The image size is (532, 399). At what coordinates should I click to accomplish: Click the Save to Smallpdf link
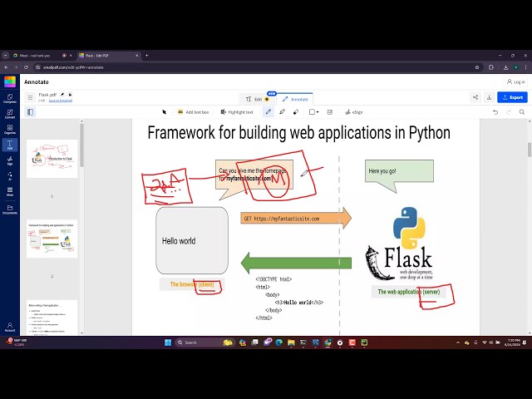(61, 101)
